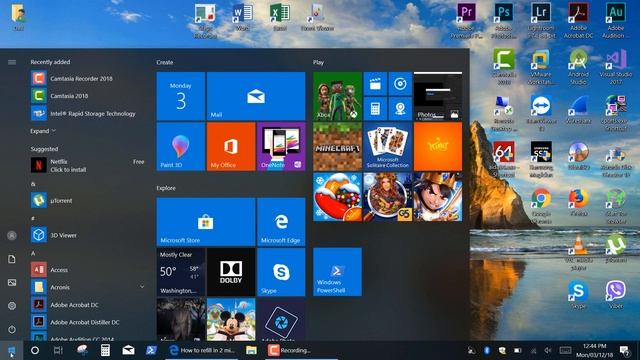Open the Candy Crush tile
This screenshot has height=360, width=640.
(x=338, y=197)
